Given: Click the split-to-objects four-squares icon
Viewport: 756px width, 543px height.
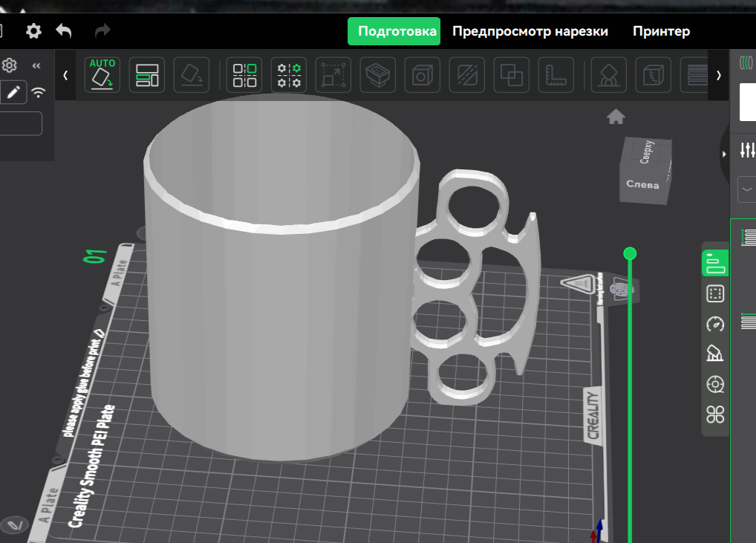Looking at the screenshot, I should pyautogui.click(x=244, y=75).
